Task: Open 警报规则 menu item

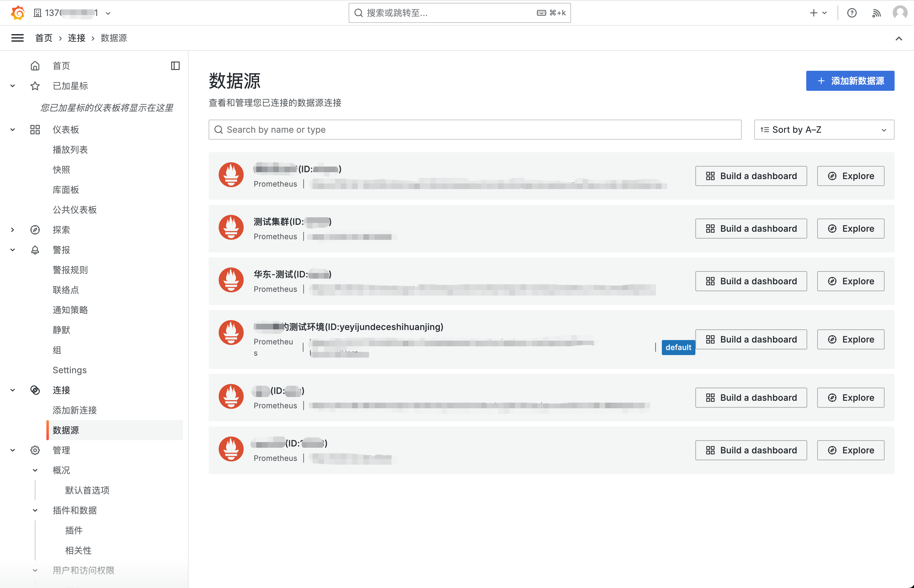Action: coord(70,270)
